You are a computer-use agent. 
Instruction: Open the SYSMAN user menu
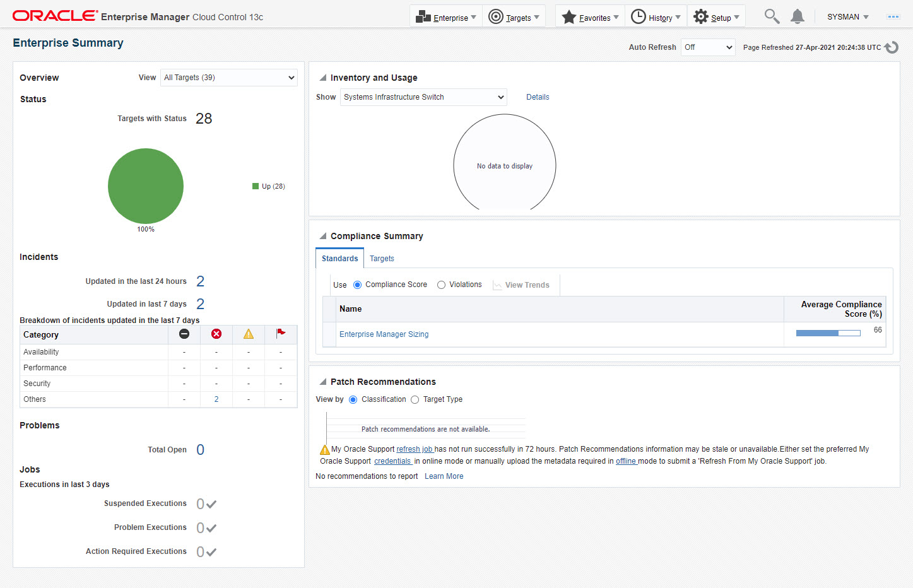[x=848, y=17]
